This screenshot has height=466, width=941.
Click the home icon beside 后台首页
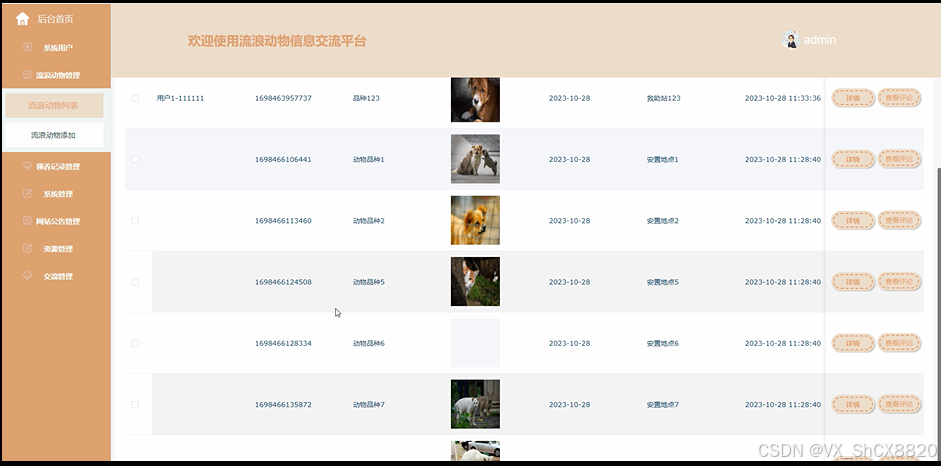pos(22,19)
